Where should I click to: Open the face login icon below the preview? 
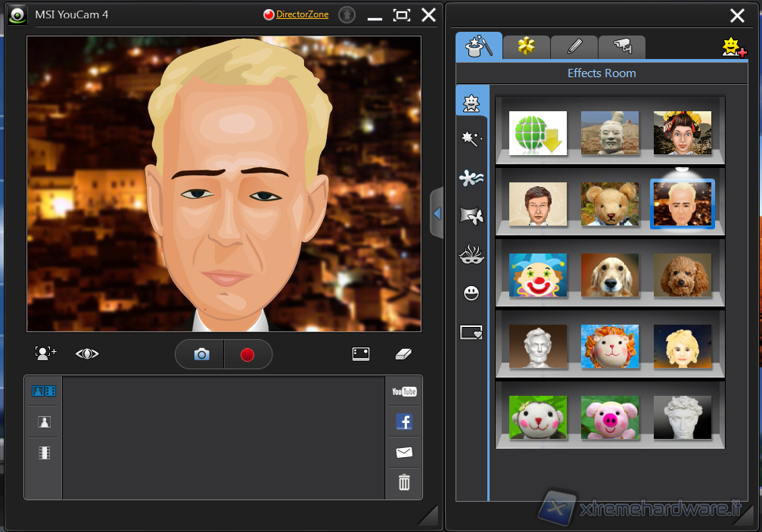tap(45, 353)
